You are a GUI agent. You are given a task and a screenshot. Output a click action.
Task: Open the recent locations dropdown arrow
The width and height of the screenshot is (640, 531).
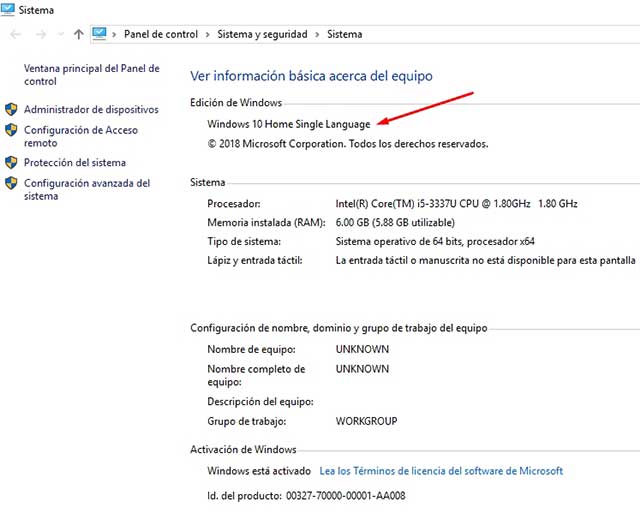tap(61, 35)
